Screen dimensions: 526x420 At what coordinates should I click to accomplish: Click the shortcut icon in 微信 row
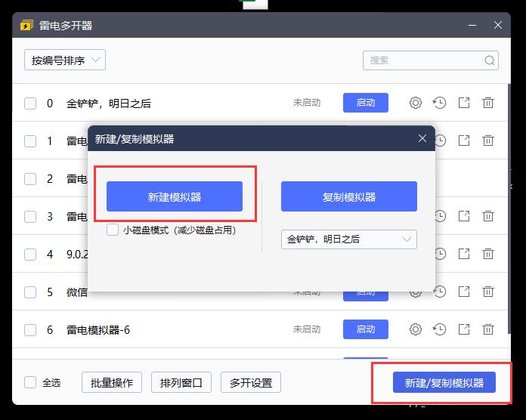click(x=464, y=292)
